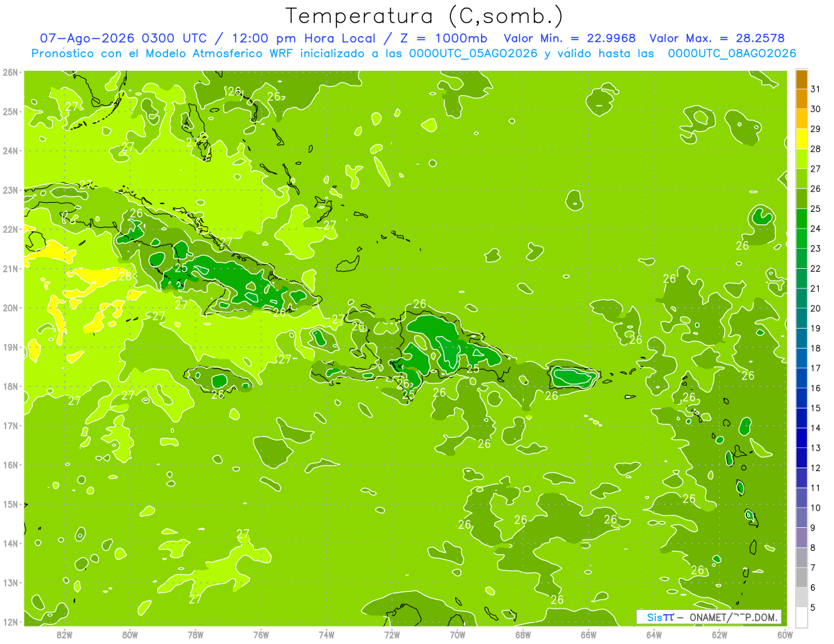Click the ONAMET credit label box

tap(710, 617)
